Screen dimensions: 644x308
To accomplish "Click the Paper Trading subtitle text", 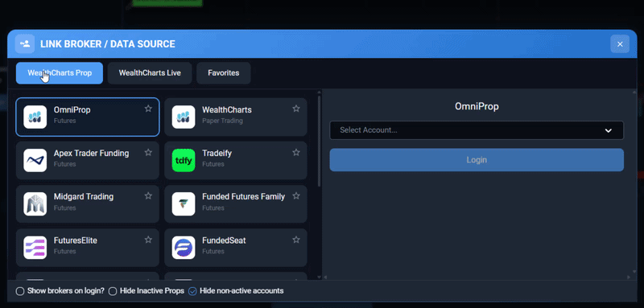I will click(x=222, y=121).
